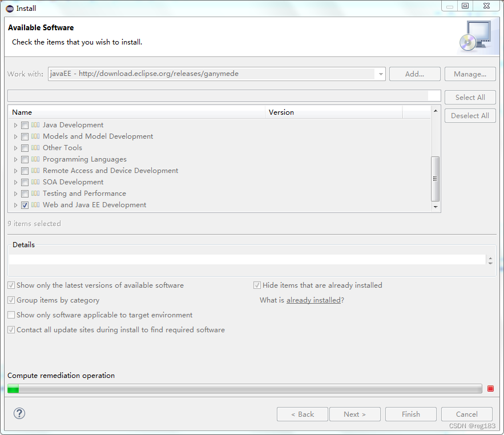Click the Version column header
Screen dimensions: 504x435
point(334,112)
